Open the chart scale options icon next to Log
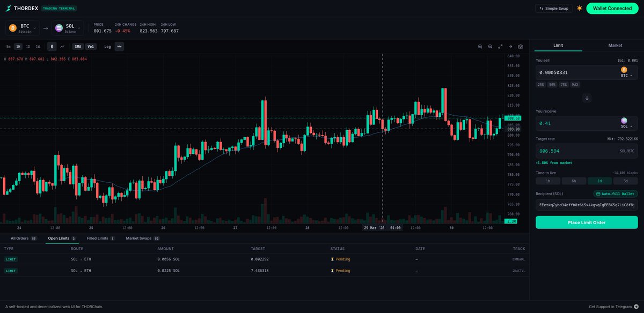This screenshot has height=313, width=644. (x=119, y=47)
